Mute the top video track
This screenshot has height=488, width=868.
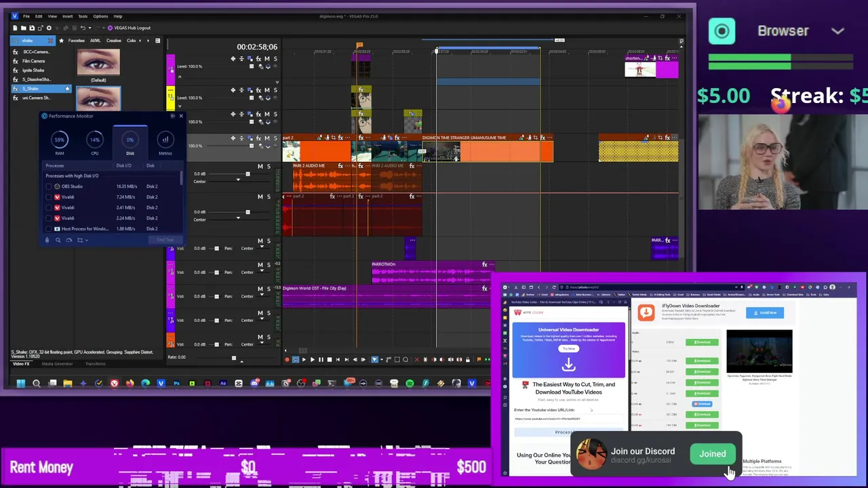pyautogui.click(x=267, y=59)
